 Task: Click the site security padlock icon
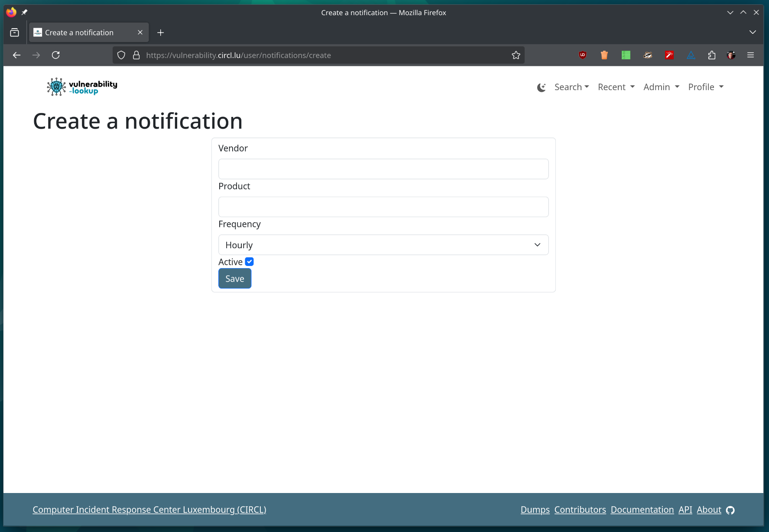coord(136,55)
